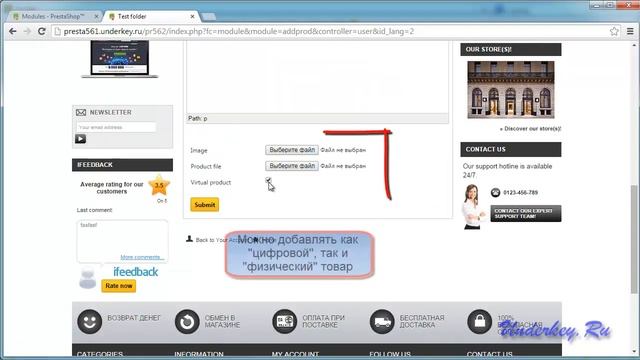Click the browser forward arrow
The image size is (640, 360).
point(27,31)
